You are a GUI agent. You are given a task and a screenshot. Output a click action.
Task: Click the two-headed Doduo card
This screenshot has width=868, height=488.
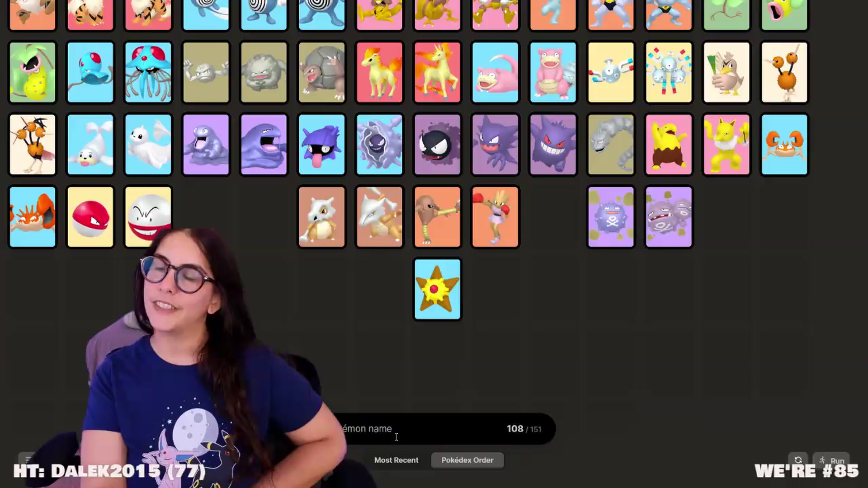pyautogui.click(x=785, y=72)
